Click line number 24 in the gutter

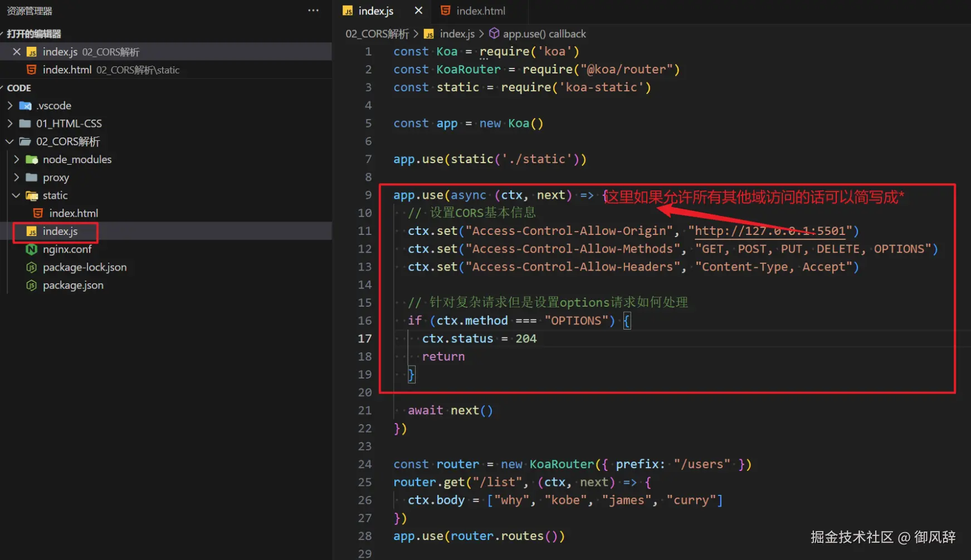click(365, 464)
